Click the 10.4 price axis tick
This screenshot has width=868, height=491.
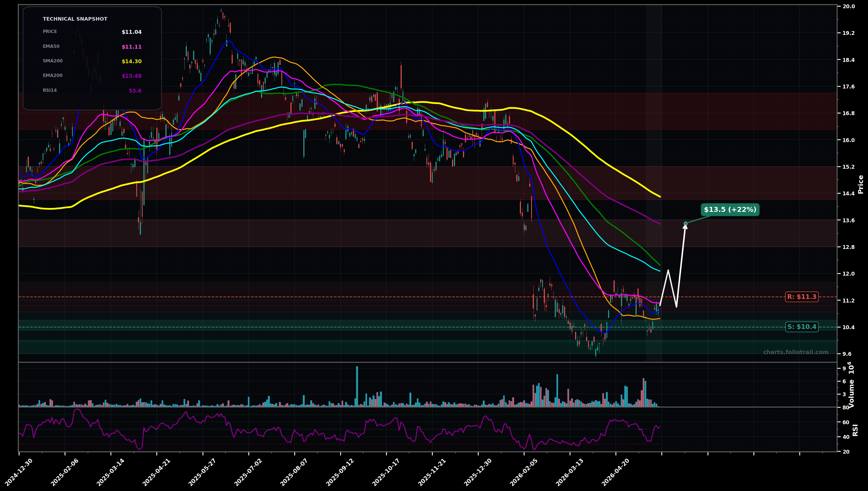tap(849, 328)
